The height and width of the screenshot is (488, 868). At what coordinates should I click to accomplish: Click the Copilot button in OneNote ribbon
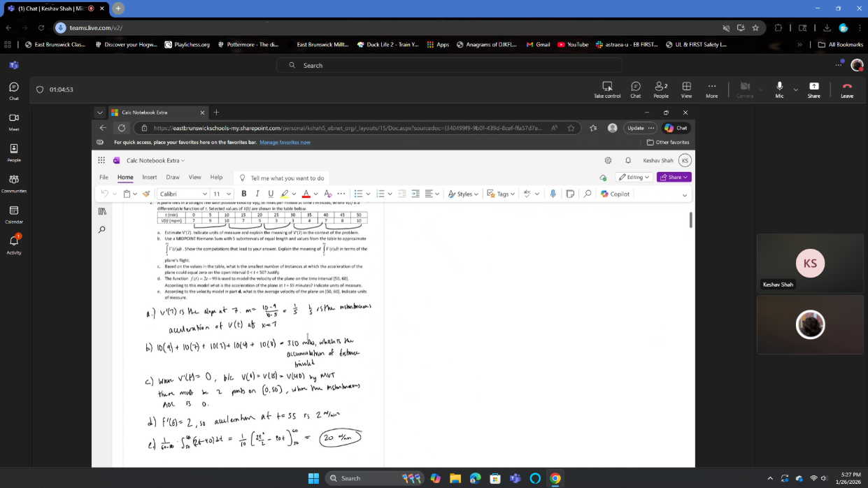tap(615, 194)
